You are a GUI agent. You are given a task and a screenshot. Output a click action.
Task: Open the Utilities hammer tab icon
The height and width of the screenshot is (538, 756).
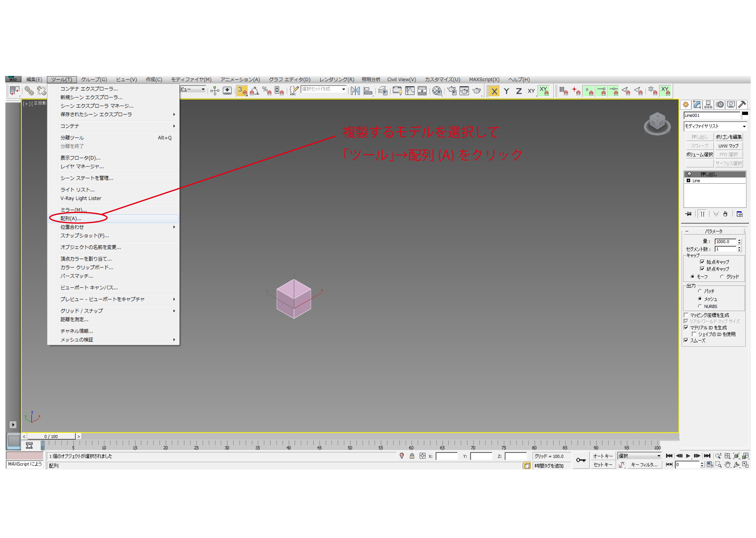[742, 105]
